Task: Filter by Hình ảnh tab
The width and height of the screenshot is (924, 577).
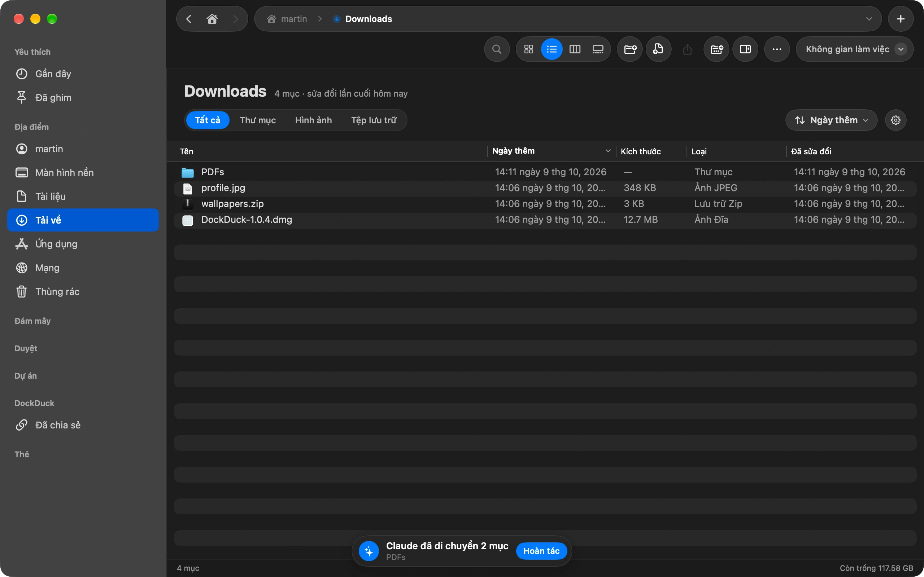Action: click(x=313, y=120)
